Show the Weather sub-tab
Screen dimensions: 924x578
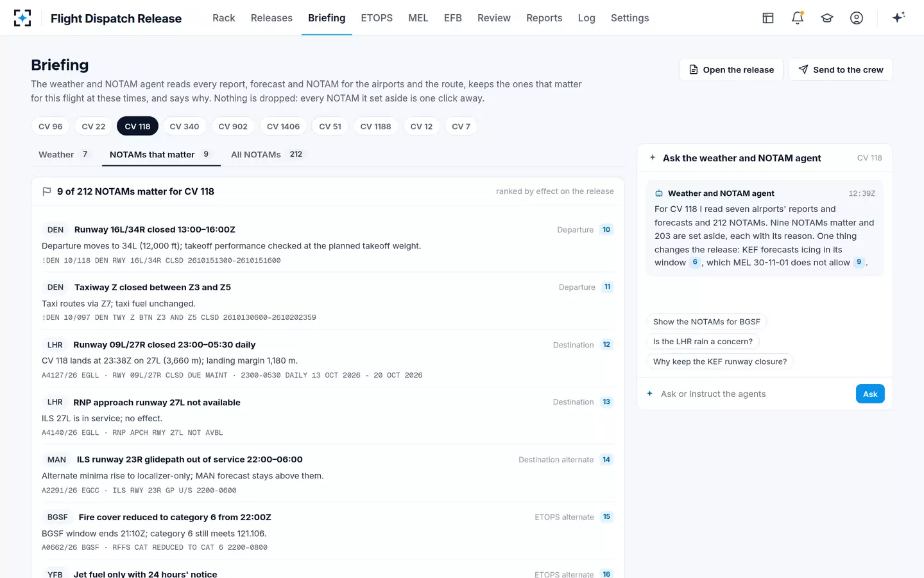pos(65,155)
